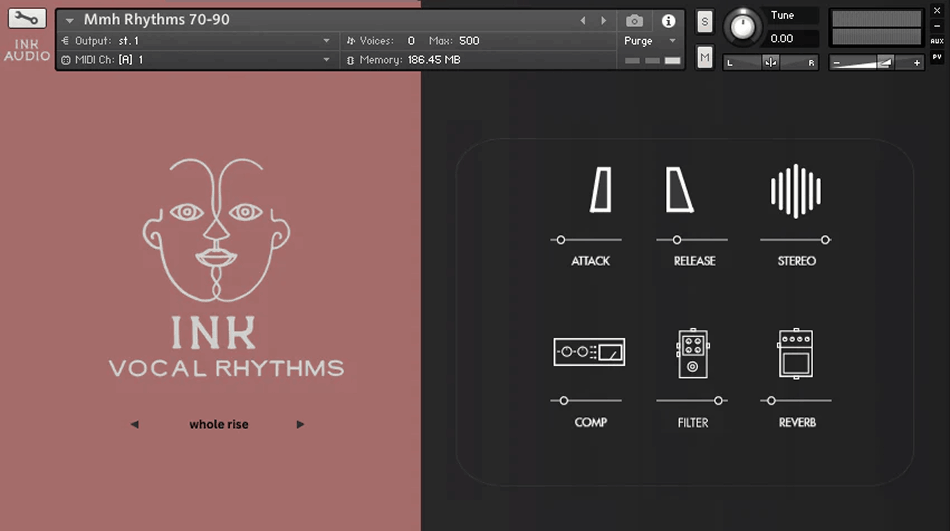Viewport: 950px width, 531px height.
Task: Increase volume with plus button
Action: 917,62
